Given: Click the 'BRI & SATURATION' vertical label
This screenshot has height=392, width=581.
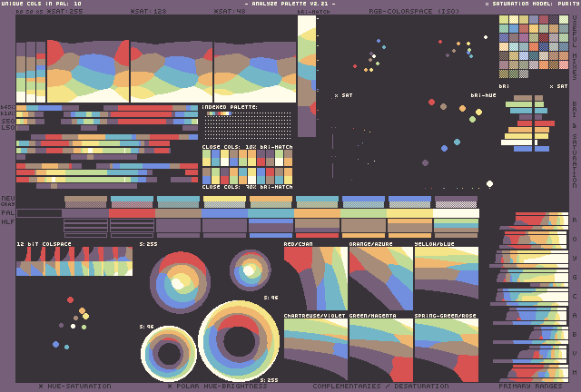Looking at the screenshot, I should point(575,144).
